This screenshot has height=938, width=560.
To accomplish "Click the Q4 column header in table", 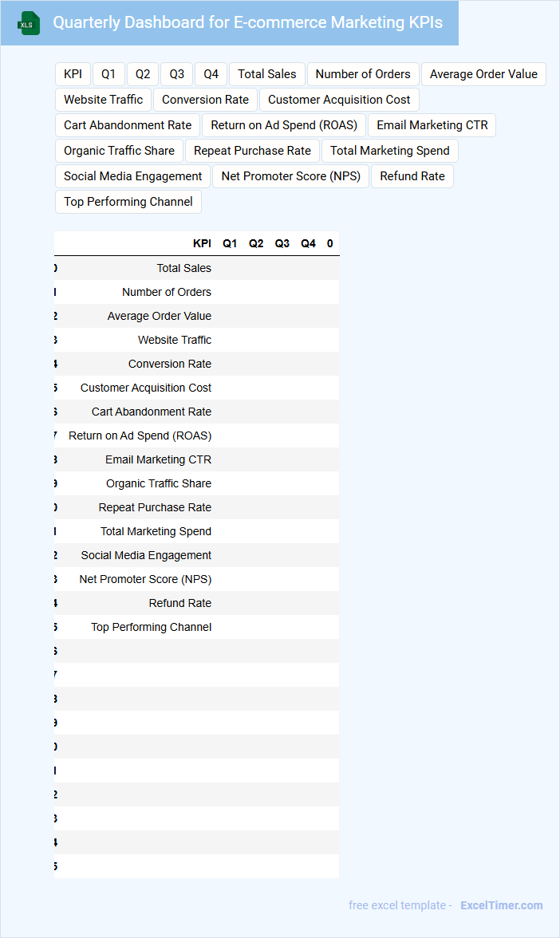I will click(309, 244).
